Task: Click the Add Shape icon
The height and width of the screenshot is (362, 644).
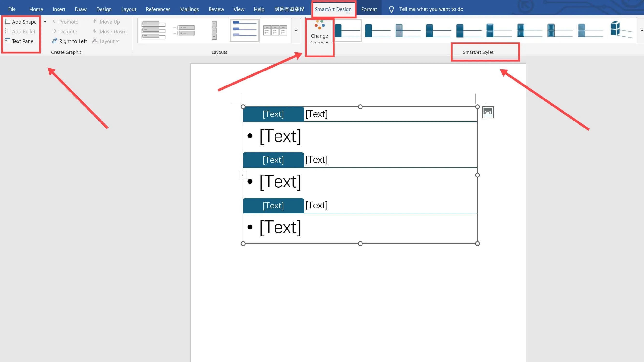Action: tap(7, 21)
